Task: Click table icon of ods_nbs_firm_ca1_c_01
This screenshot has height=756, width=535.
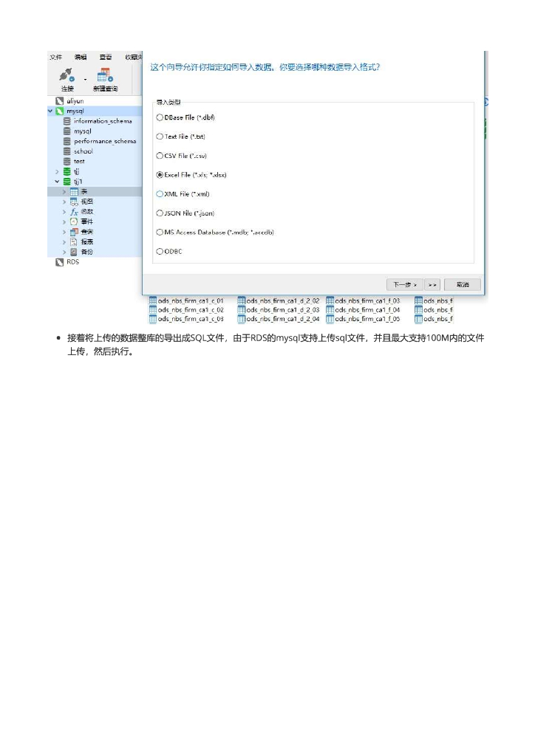Action: click(153, 300)
